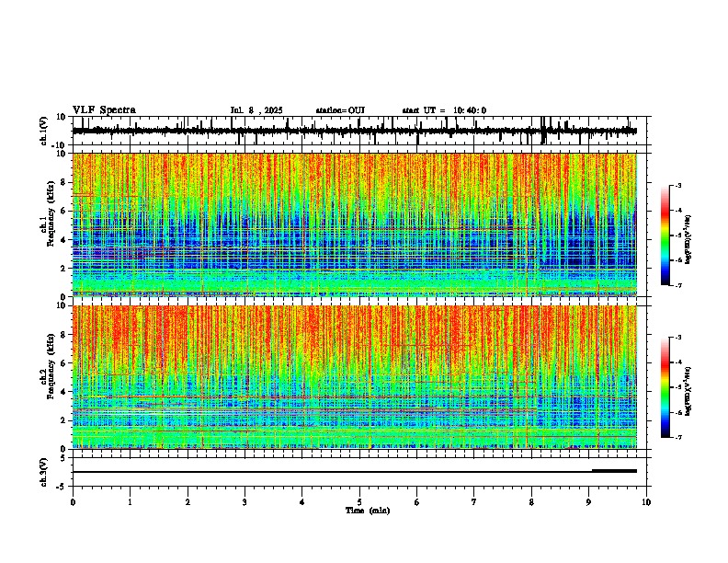Click the ch.1 waveform trace panel
Image resolution: width=728 pixels, height=563 pixels.
359,131
